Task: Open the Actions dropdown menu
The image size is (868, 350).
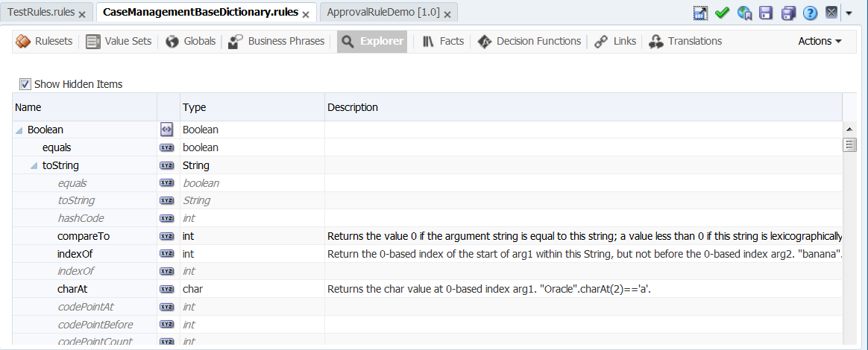Action: coord(820,42)
